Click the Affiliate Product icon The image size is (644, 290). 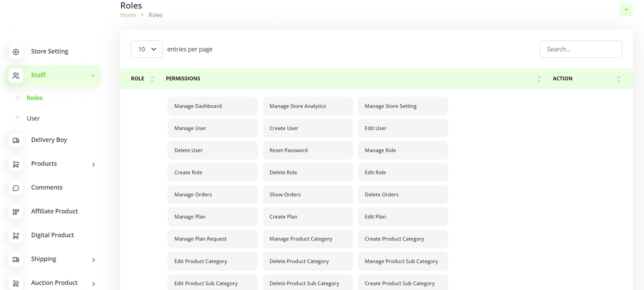click(x=16, y=212)
